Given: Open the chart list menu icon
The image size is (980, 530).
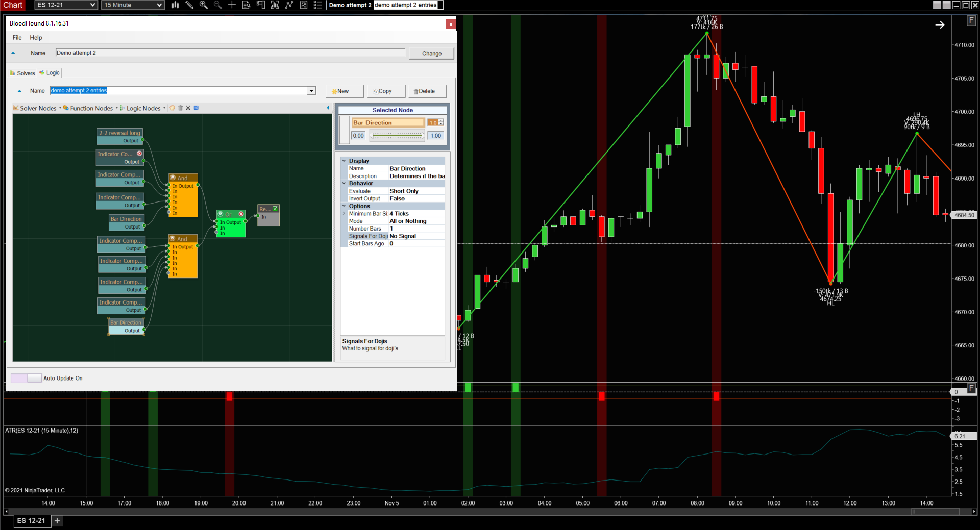Looking at the screenshot, I should [x=317, y=5].
